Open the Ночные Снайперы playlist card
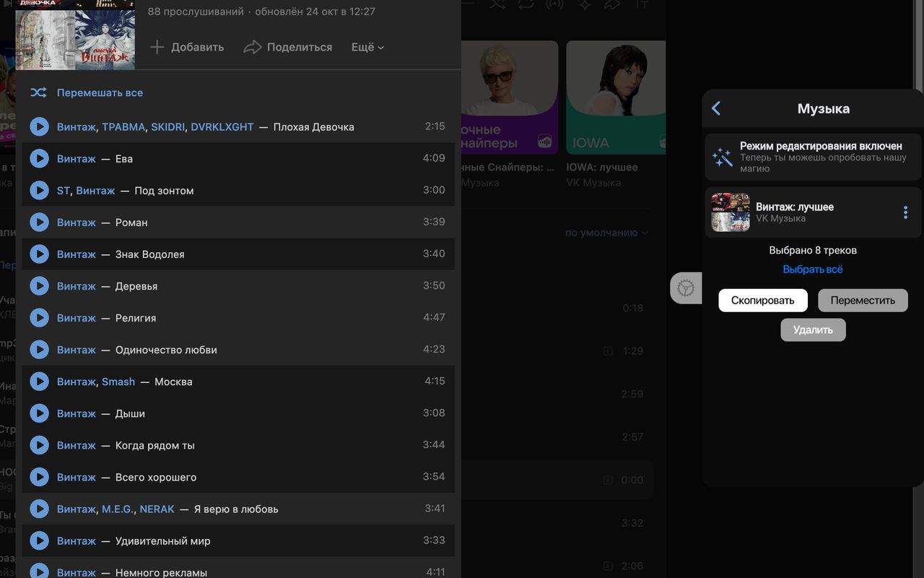 (508, 98)
